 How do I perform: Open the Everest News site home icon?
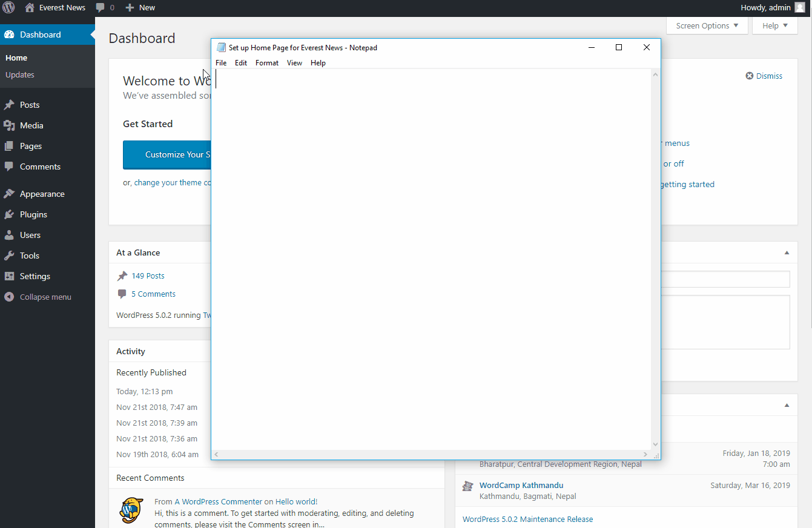pyautogui.click(x=30, y=8)
